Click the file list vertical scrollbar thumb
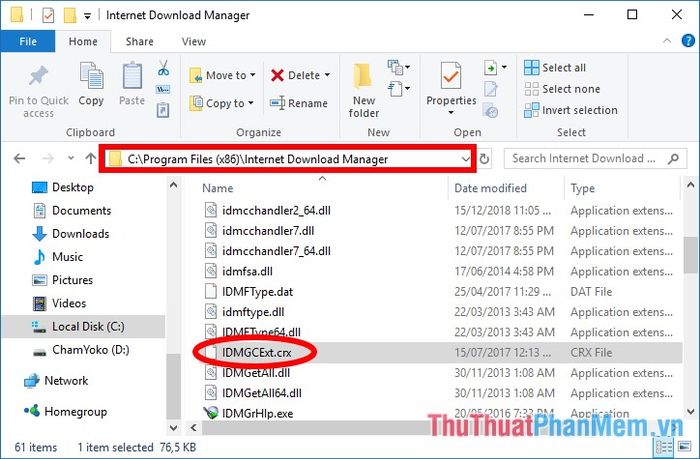 click(x=690, y=255)
